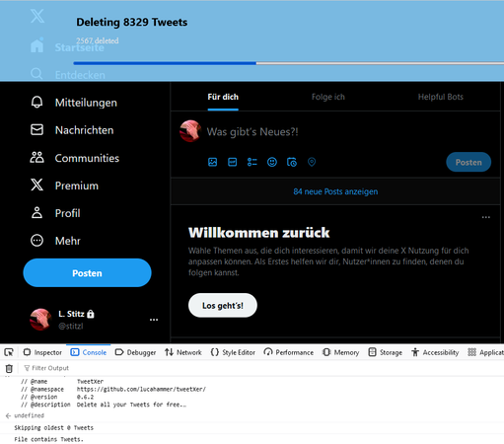Open the Network devtools tab
504x444 pixels.
(x=183, y=352)
